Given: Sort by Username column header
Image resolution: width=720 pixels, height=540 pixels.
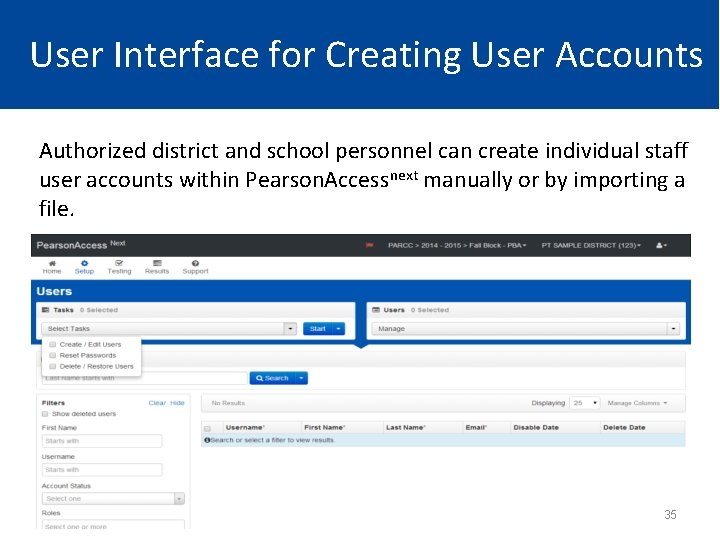Looking at the screenshot, I should (x=245, y=428).
